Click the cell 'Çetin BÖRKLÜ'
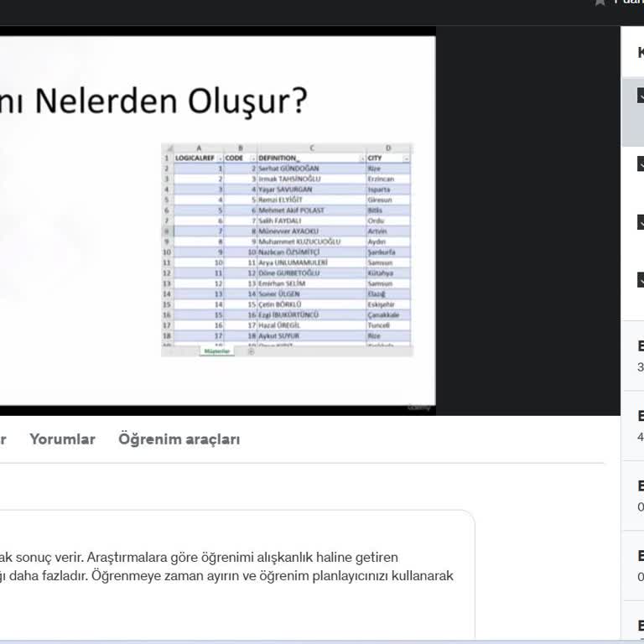This screenshot has height=644, width=644. (x=312, y=304)
